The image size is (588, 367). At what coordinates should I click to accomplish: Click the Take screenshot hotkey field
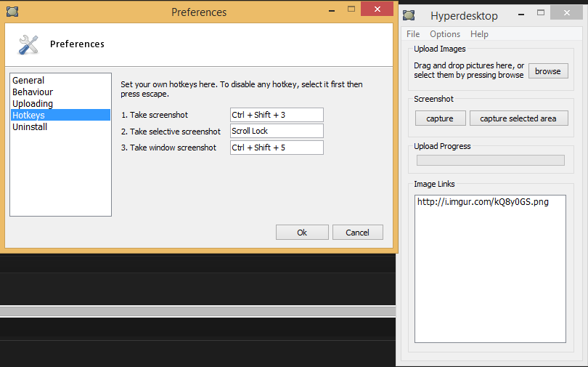(x=277, y=115)
